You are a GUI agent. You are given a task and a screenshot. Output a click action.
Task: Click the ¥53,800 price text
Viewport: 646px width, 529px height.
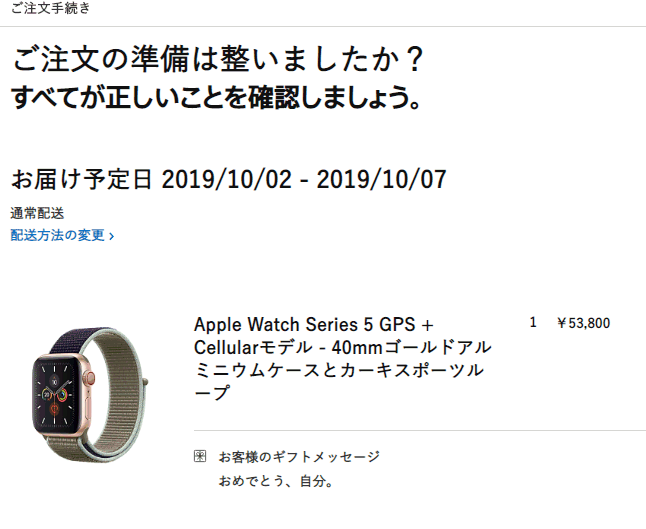[583, 323]
